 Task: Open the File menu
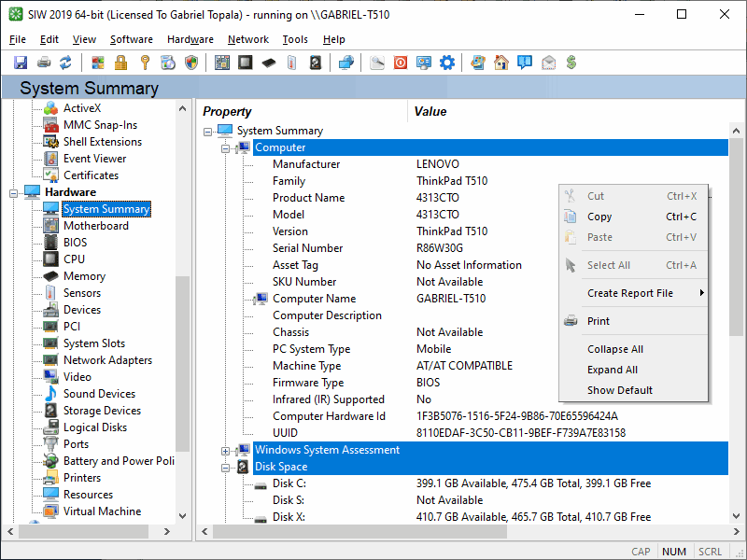click(x=18, y=39)
